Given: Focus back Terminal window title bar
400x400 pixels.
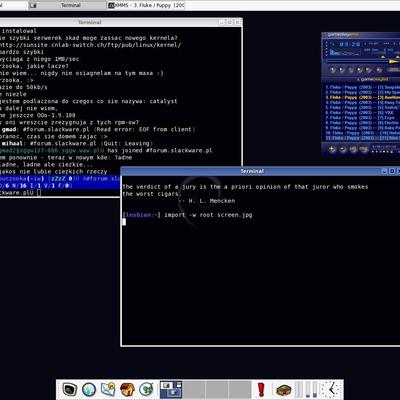Looking at the screenshot, I should (x=90, y=22).
